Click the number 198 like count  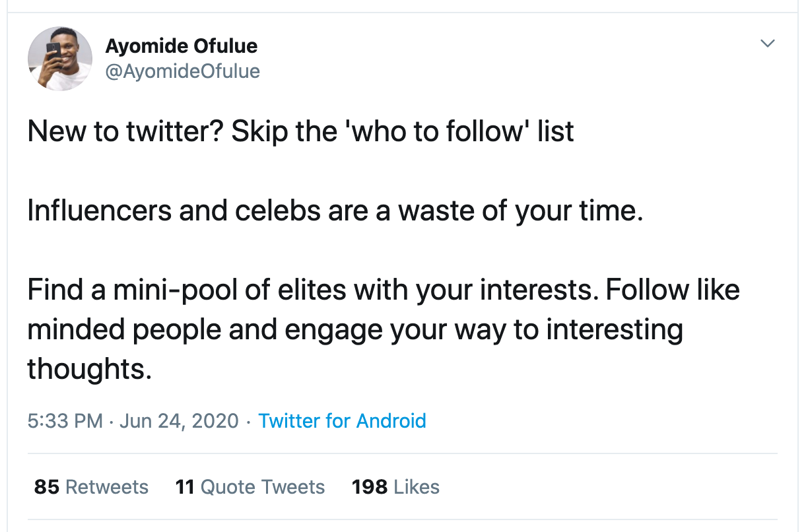[x=370, y=487]
